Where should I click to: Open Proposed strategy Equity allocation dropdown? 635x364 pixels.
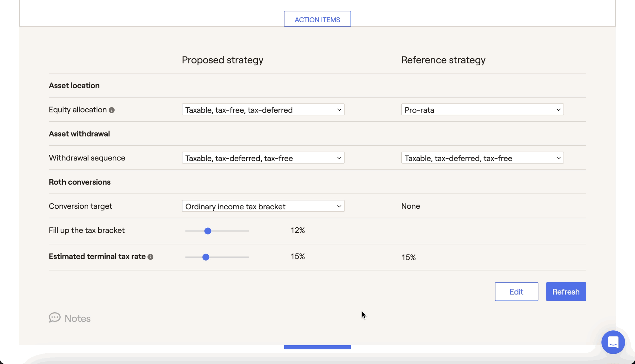click(x=263, y=110)
